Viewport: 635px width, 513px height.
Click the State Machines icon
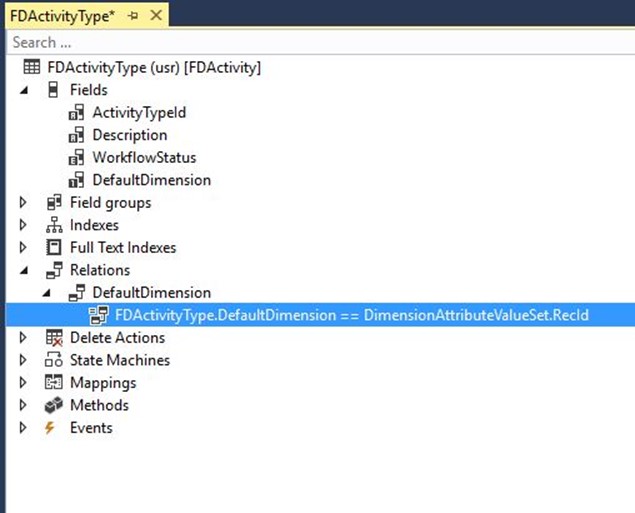[x=54, y=360]
